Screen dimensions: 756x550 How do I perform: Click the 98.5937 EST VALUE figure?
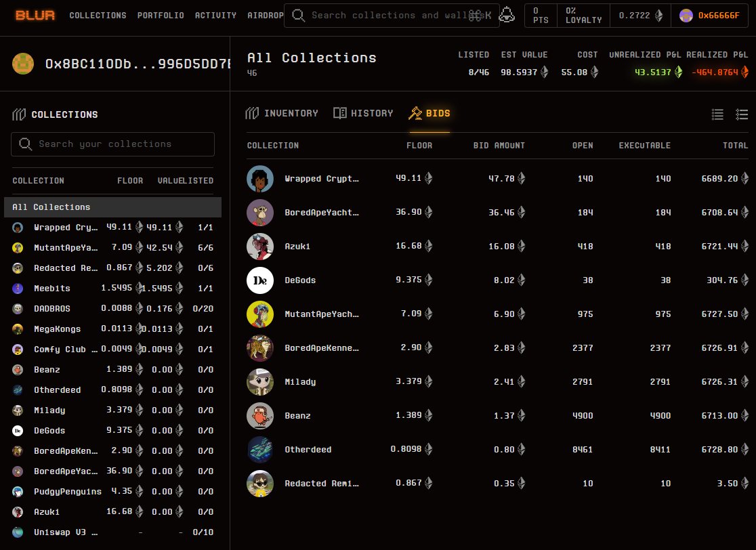519,72
